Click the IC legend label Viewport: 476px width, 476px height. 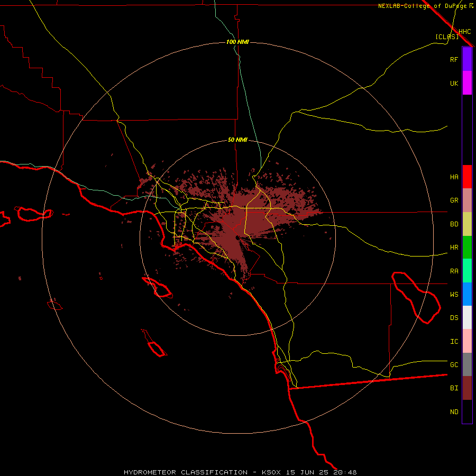[454, 342]
